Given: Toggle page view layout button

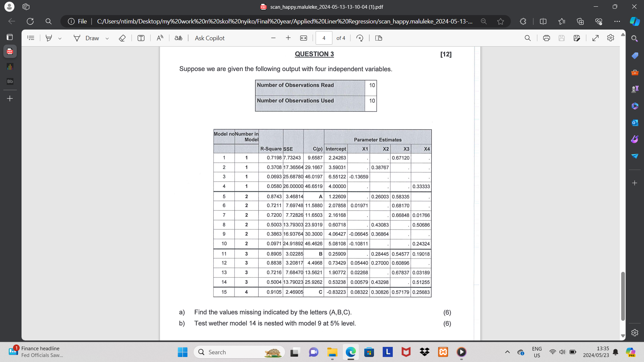Looking at the screenshot, I should click(379, 38).
